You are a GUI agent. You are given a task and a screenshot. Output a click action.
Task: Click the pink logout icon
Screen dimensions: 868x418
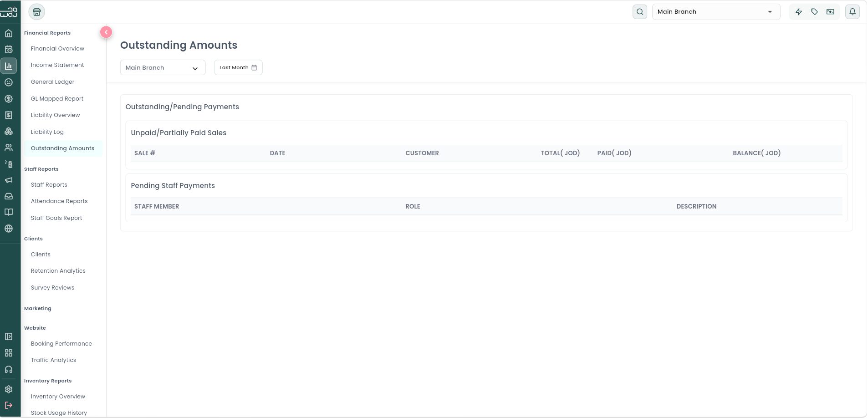pyautogui.click(x=9, y=405)
